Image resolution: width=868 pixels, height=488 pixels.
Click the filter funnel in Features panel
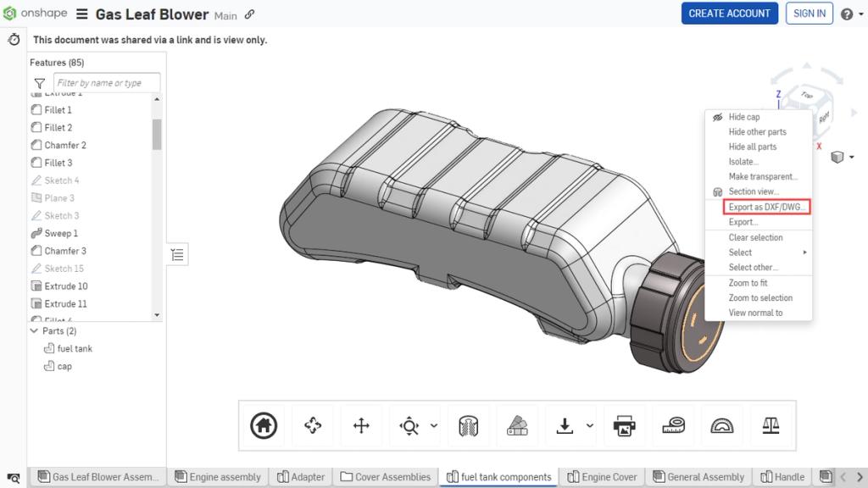click(x=39, y=82)
